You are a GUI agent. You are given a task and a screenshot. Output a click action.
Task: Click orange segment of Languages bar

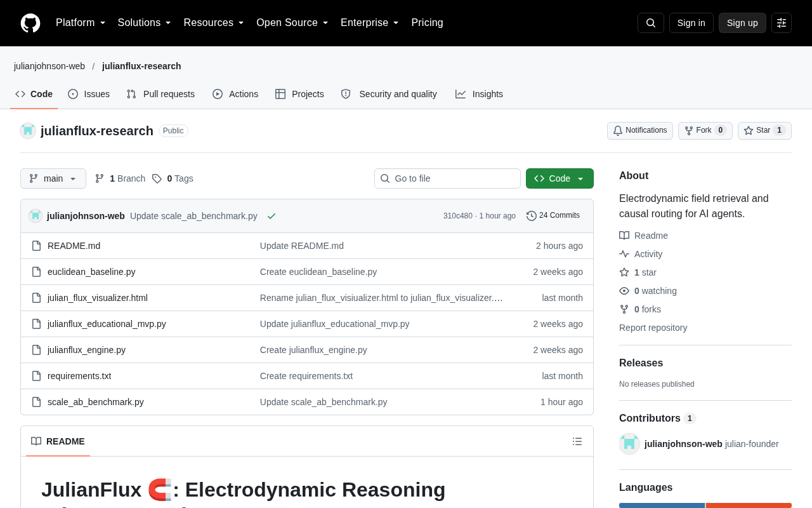pyautogui.click(x=749, y=505)
